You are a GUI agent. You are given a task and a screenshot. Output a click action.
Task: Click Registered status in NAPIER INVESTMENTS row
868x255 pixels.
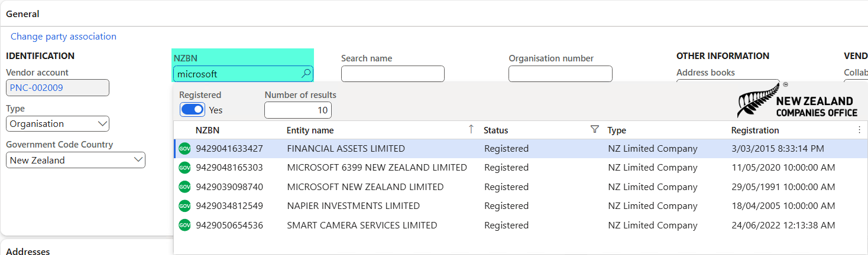[506, 206]
